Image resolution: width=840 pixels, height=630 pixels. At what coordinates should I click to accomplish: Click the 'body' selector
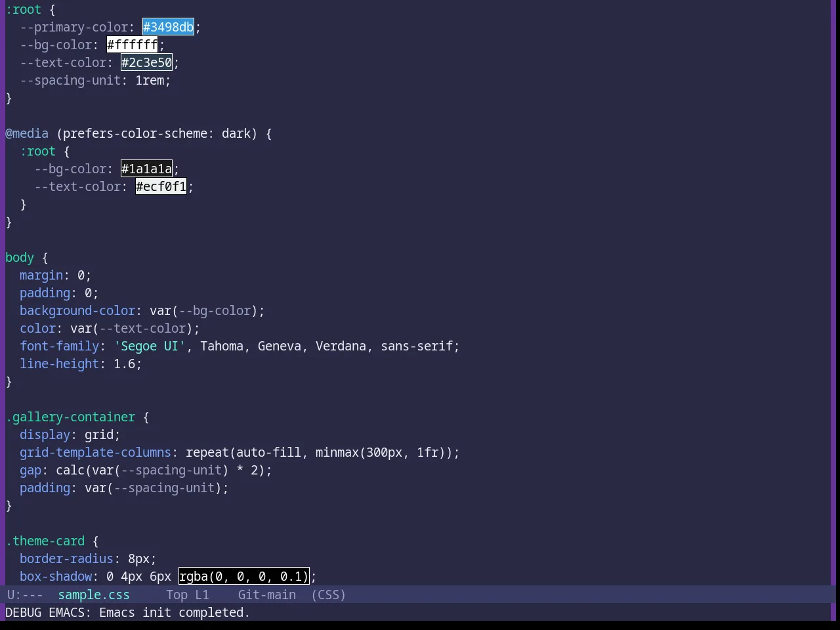[x=20, y=257]
